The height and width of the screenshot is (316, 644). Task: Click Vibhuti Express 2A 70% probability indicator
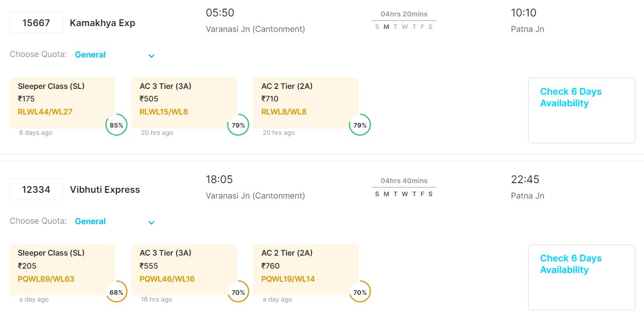tap(360, 292)
